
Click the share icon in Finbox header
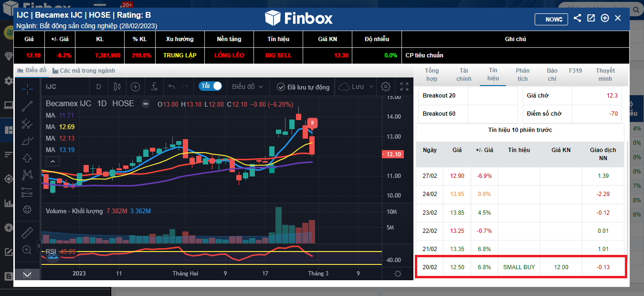pos(577,18)
